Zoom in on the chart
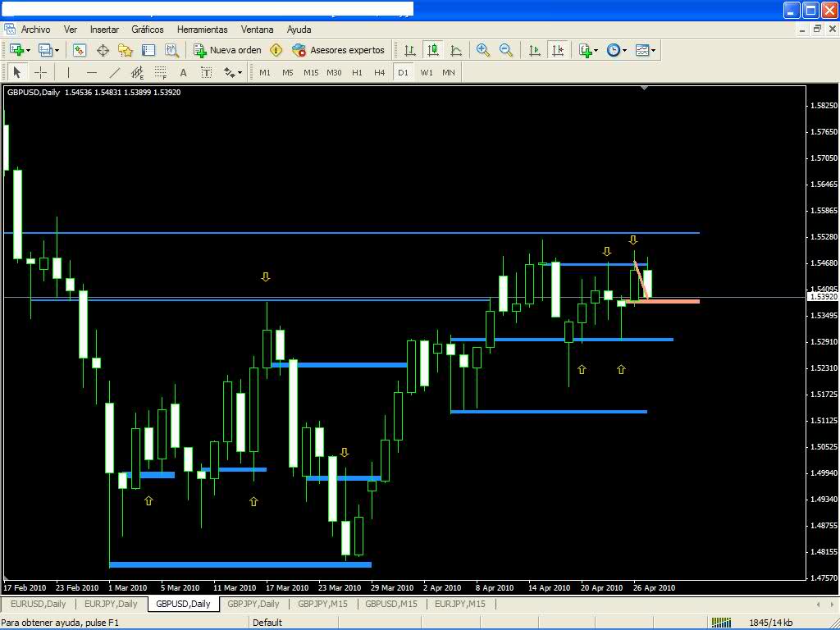The width and height of the screenshot is (840, 630). click(x=482, y=50)
